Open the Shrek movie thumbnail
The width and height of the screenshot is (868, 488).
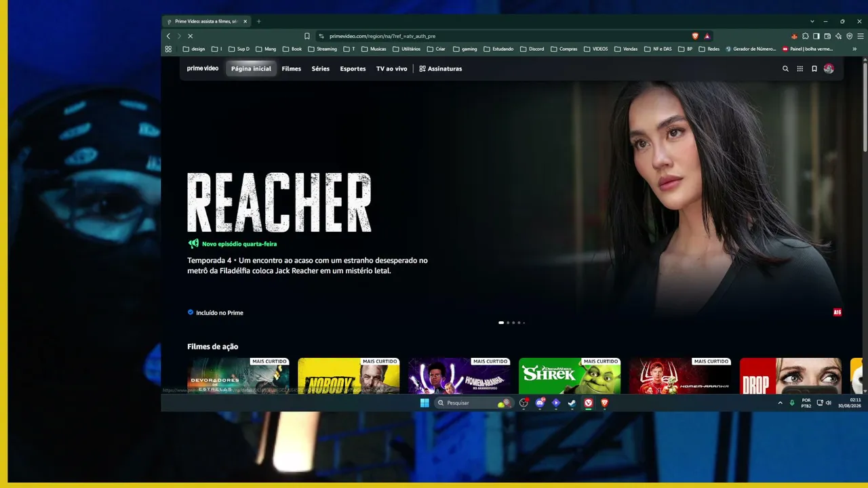click(x=570, y=375)
